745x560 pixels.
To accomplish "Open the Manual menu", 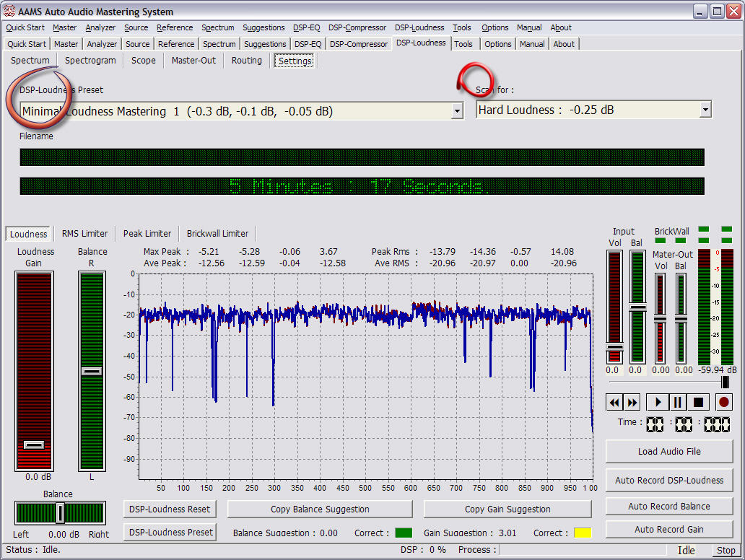I will [529, 27].
